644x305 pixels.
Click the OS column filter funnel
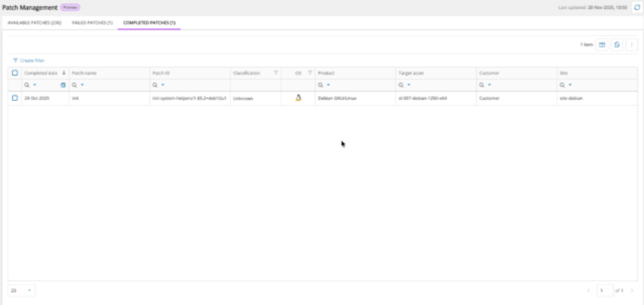(x=309, y=73)
